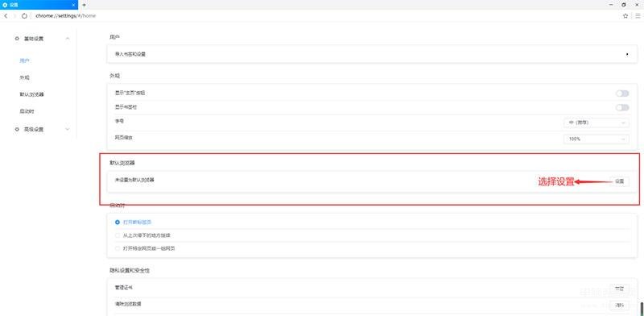Image resolution: width=644 pixels, height=316 pixels.
Task: Go back using the browser back arrow
Action: pyautogui.click(x=6, y=15)
